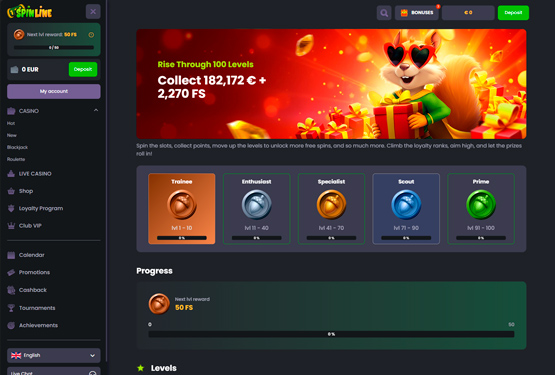Click the '50 FS' reward text in Progress
Viewport: 555px width, 375px height.
[184, 308]
